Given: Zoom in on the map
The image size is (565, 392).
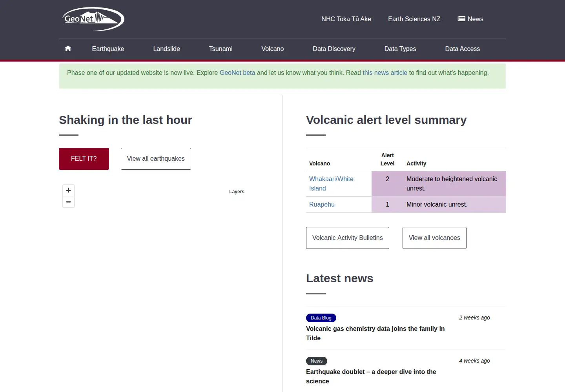Looking at the screenshot, I should point(68,190).
